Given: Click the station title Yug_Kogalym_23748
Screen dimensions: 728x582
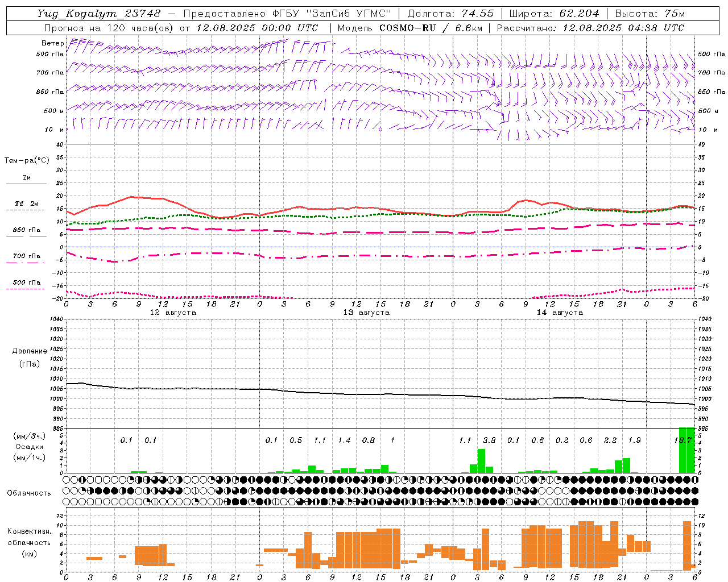Looking at the screenshot, I should pyautogui.click(x=99, y=14).
